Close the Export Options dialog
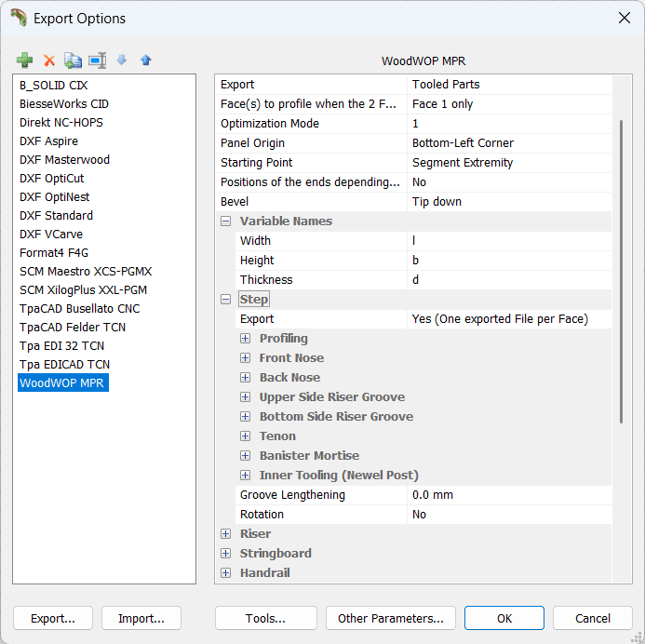Image resolution: width=645 pixels, height=644 pixels. tap(624, 18)
